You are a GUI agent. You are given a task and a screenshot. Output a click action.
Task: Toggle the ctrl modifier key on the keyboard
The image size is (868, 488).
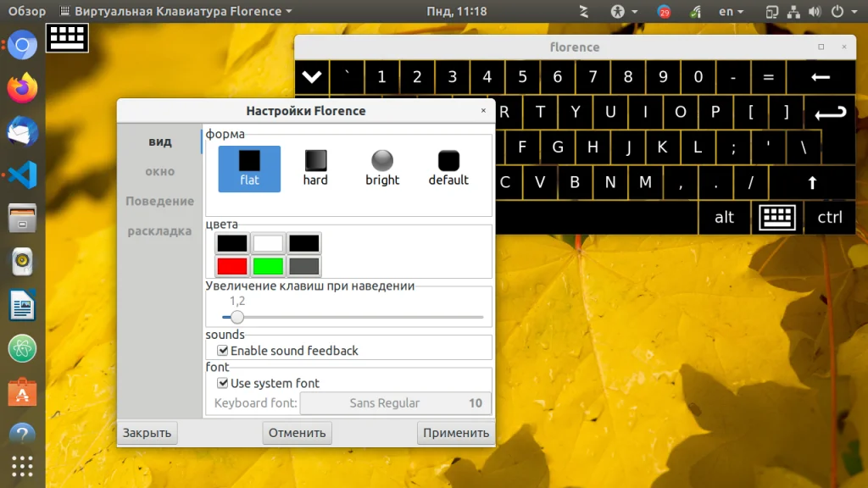pyautogui.click(x=829, y=217)
